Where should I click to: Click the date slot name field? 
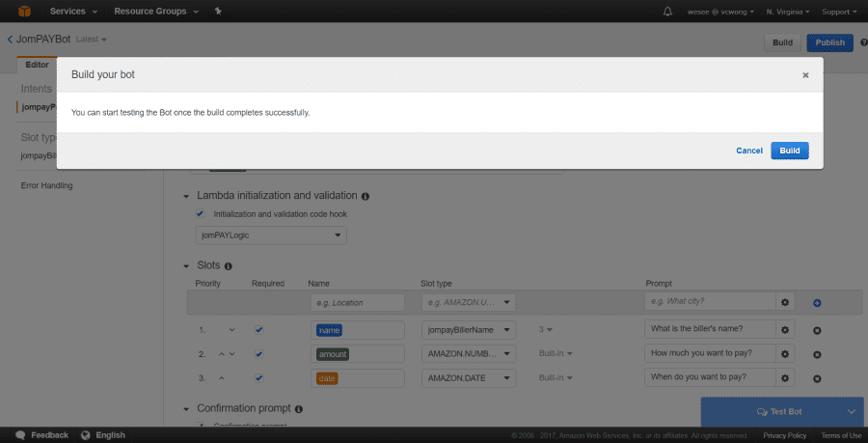click(x=358, y=378)
